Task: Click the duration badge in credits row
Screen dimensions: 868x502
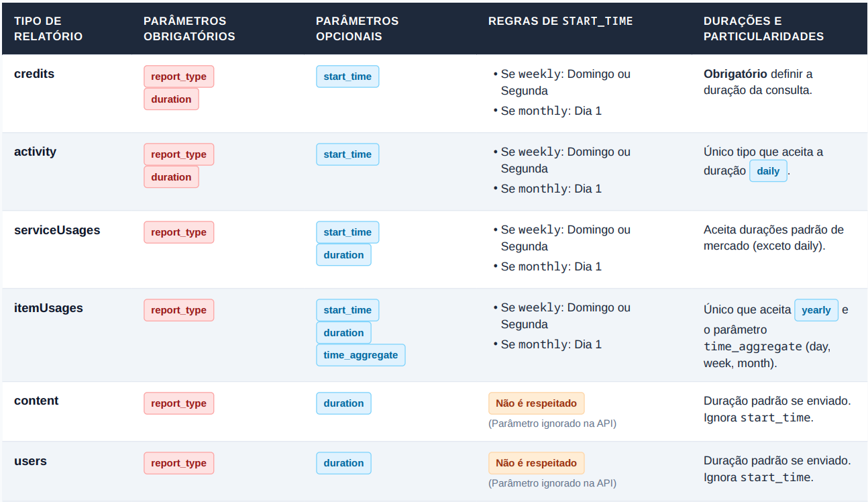Action: (x=171, y=99)
